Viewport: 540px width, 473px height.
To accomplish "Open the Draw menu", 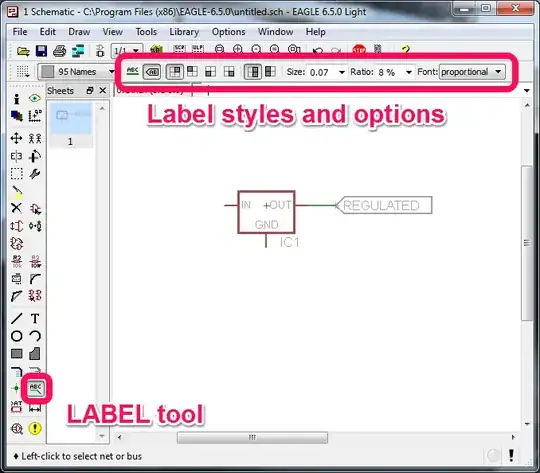I will [79, 32].
